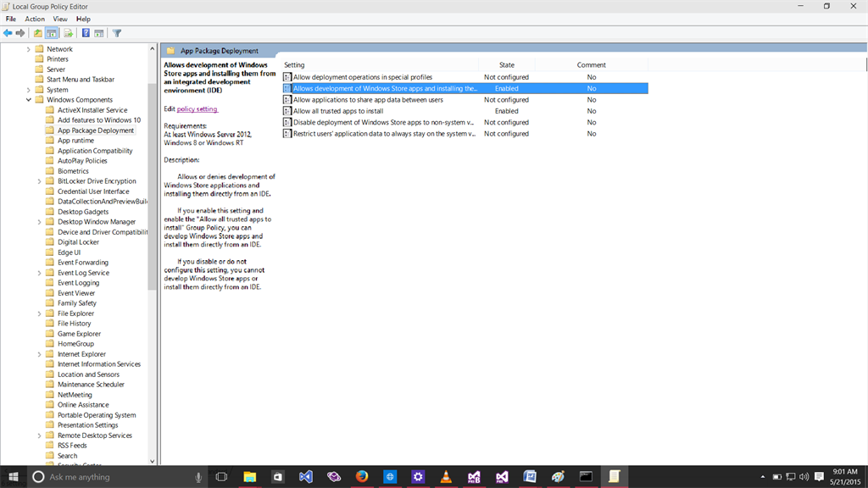Viewport: 868px width, 488px height.
Task: Open the Action menu
Action: (x=34, y=19)
